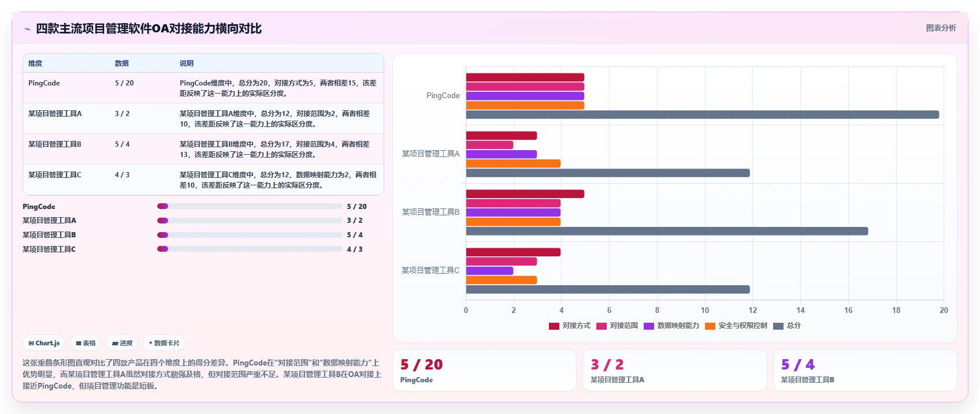Screen dimensions: 980x414
Task: Click the 某项目管理工具B progress bar
Action: pyautogui.click(x=250, y=235)
